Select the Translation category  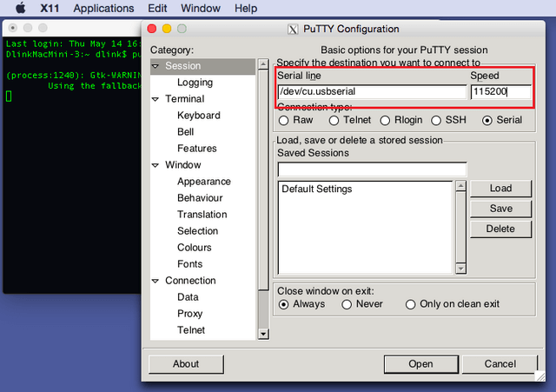pos(202,215)
